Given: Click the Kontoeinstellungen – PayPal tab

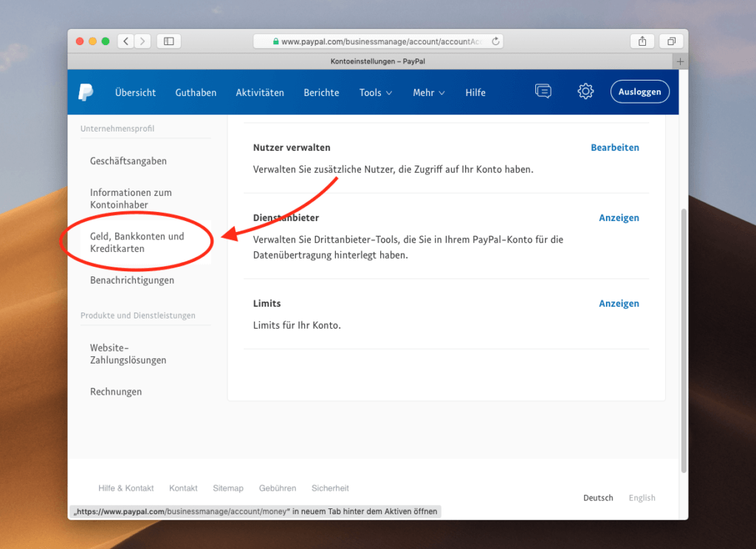Looking at the screenshot, I should click(379, 61).
